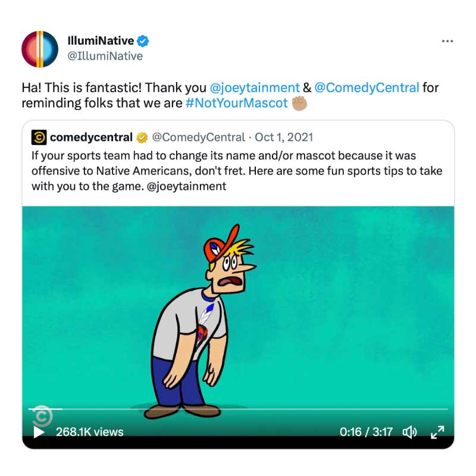
Task: Click the comedycentral display name
Action: click(91, 137)
